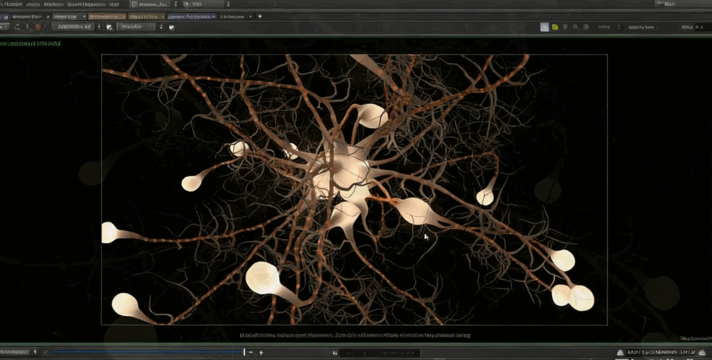The width and height of the screenshot is (712, 360).
Task: Click the warning triangle icon at bottom right
Action: click(x=620, y=352)
